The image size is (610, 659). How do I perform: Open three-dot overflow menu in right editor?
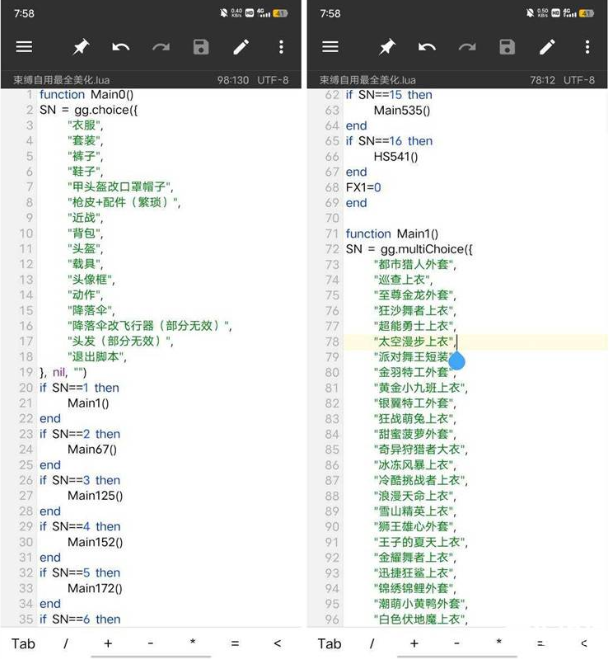click(587, 47)
